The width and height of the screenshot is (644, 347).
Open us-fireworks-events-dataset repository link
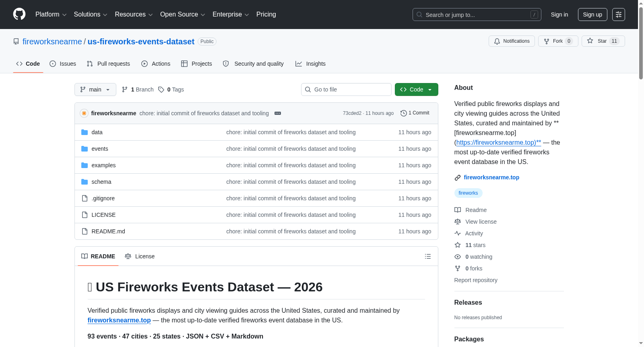(x=141, y=42)
